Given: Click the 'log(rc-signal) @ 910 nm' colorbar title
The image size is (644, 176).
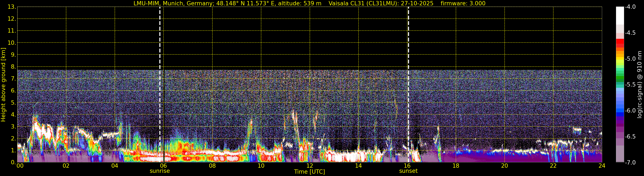Looking at the screenshot, I should pyautogui.click(x=640, y=85).
